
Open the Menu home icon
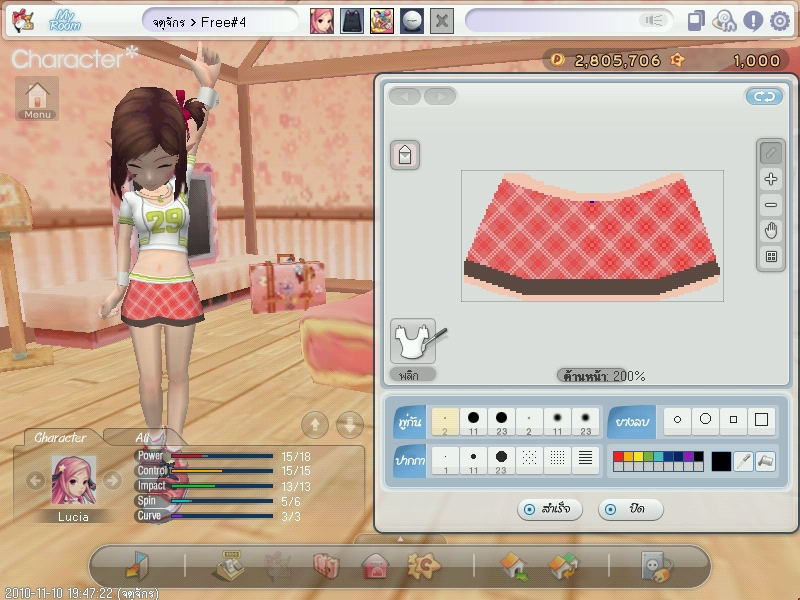(x=37, y=98)
